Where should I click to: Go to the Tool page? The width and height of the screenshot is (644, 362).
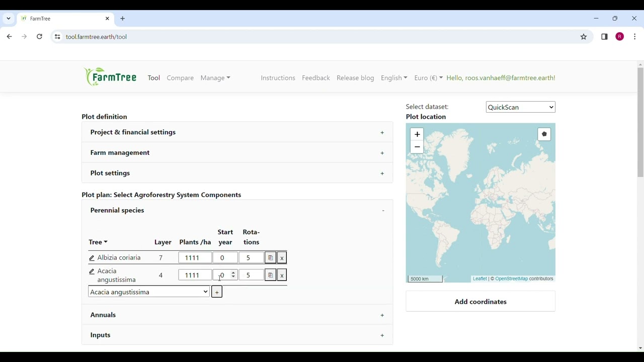coord(154,78)
